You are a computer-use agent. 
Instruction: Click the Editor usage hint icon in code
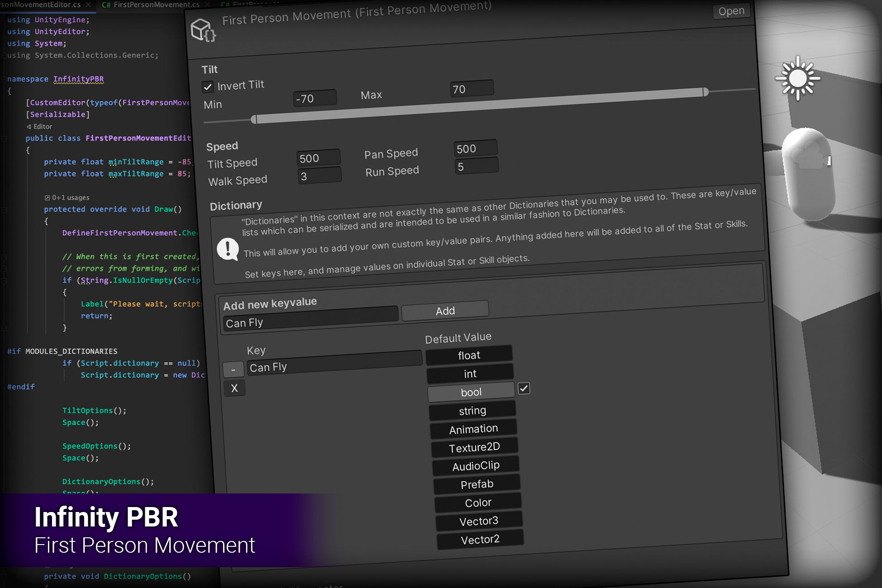pos(29,127)
